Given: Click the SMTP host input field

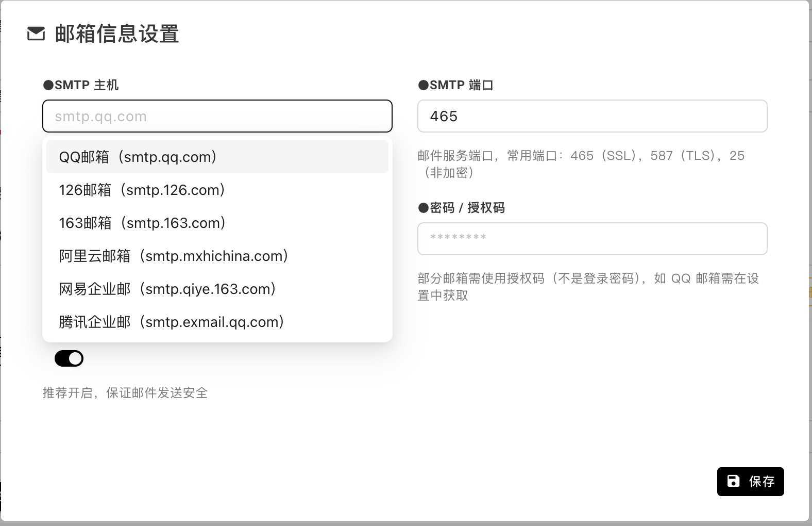Looking at the screenshot, I should coord(217,116).
